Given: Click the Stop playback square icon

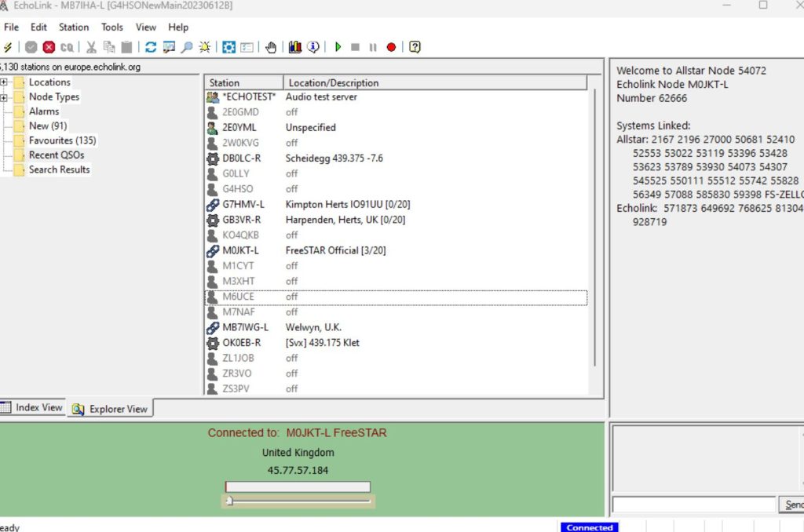Looking at the screenshot, I should pos(355,47).
